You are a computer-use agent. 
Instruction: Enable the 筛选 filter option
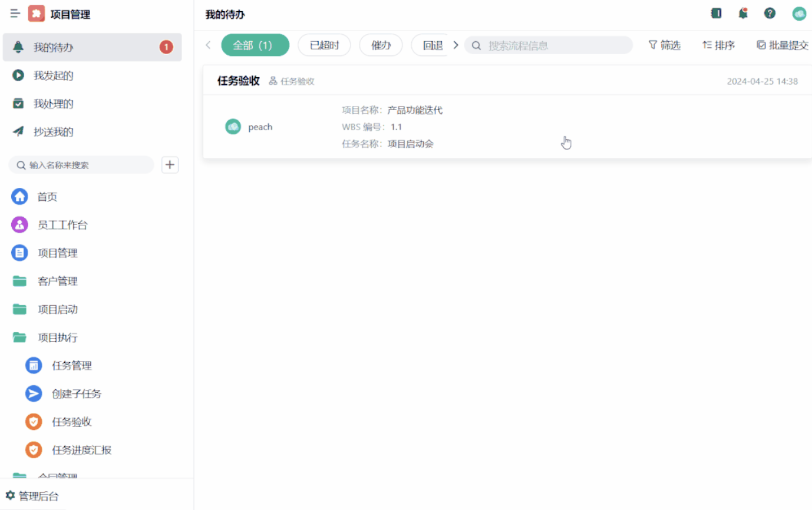[x=664, y=45]
